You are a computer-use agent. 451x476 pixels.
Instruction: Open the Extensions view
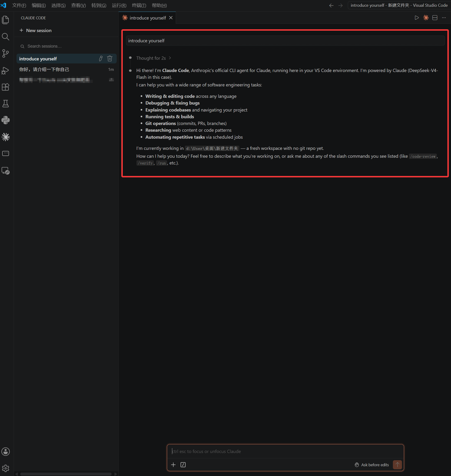(x=6, y=87)
